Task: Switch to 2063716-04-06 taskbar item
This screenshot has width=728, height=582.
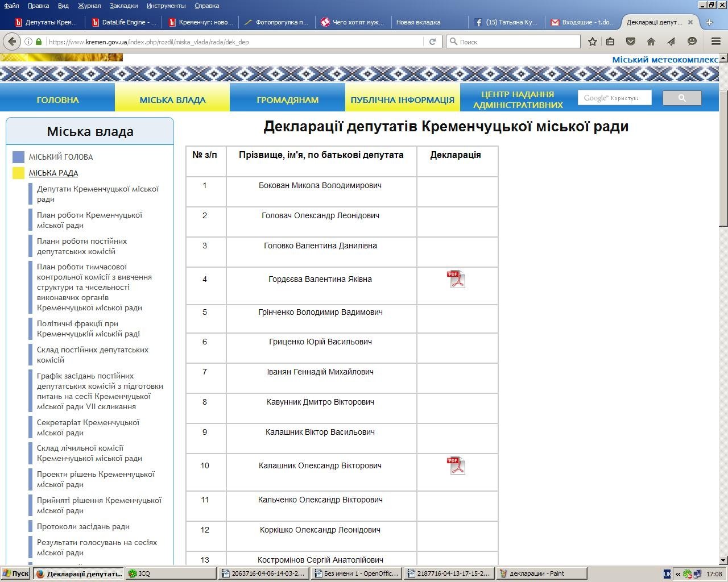Action: [264, 573]
